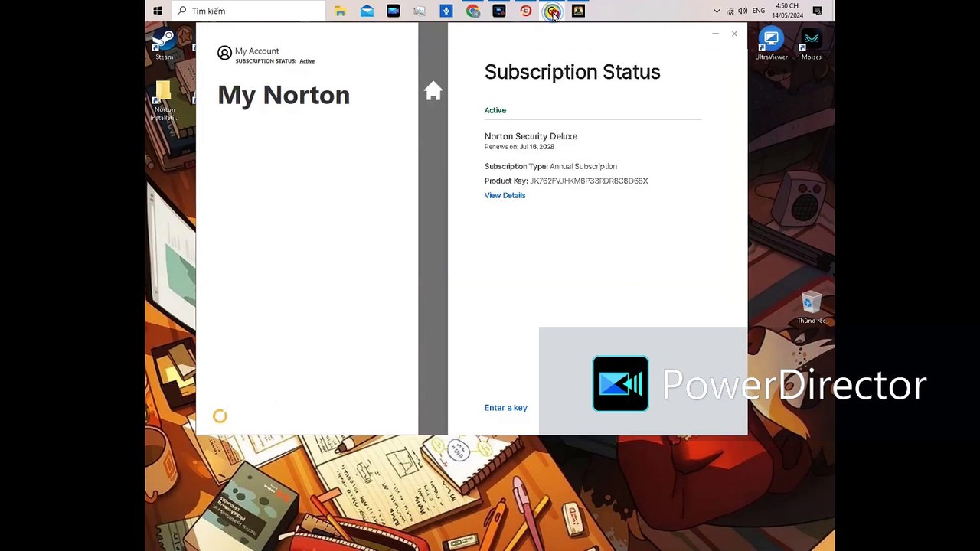Viewport: 980px width, 551px height.
Task: Open the Wi-Fi network tray icon
Action: click(x=730, y=11)
